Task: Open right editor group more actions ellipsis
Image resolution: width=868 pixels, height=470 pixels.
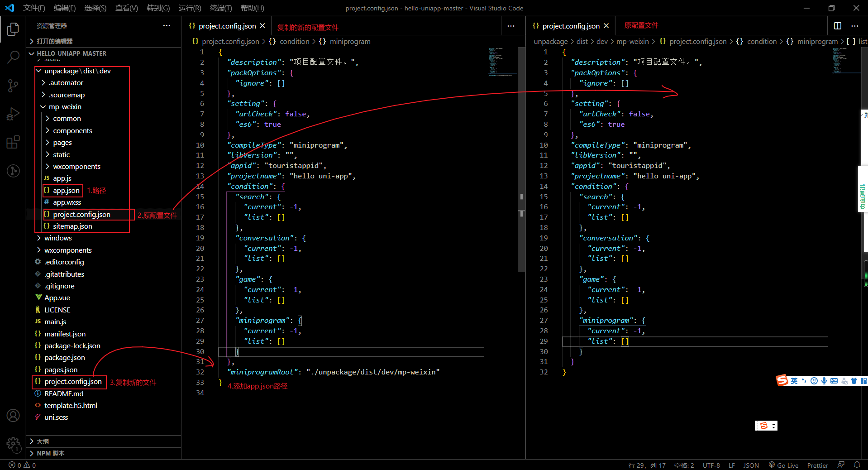Action: click(x=855, y=26)
